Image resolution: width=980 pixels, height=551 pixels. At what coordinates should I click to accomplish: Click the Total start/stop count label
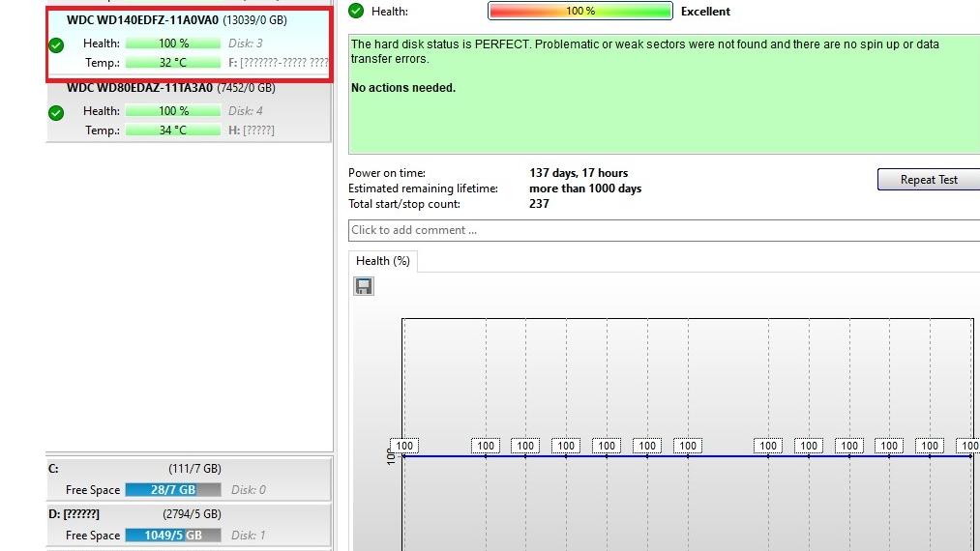tap(404, 204)
